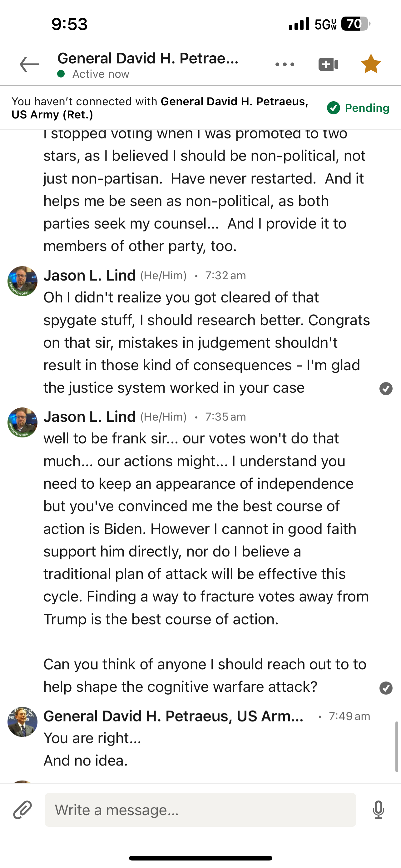401x868 pixels.
Task: Open Jason L. Lind's avatar at 7:32 am
Action: pyautogui.click(x=22, y=281)
